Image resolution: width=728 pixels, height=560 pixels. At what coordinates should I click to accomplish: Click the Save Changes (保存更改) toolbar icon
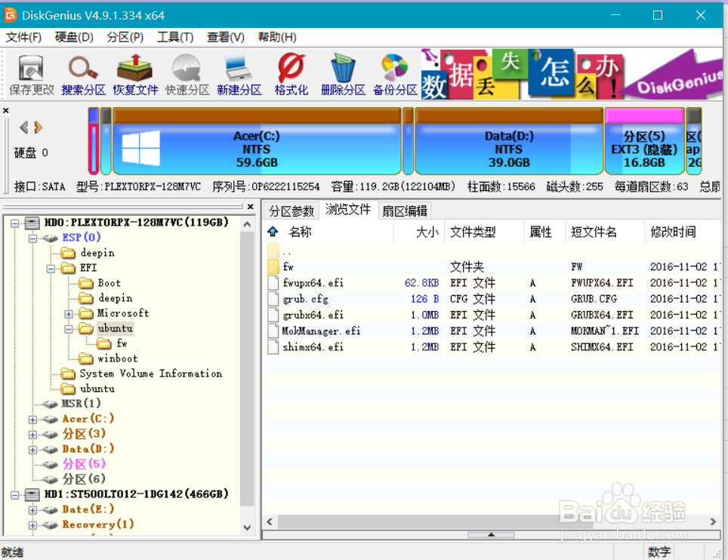point(32,74)
